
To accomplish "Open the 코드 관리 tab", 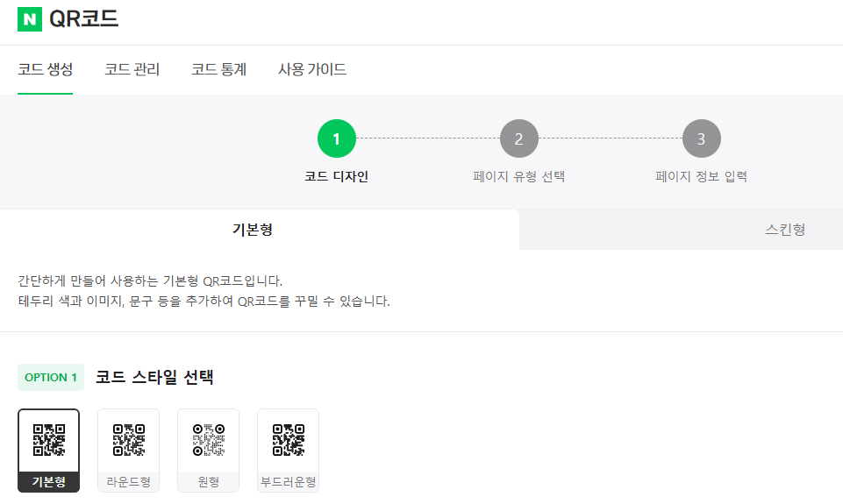I will (x=132, y=69).
